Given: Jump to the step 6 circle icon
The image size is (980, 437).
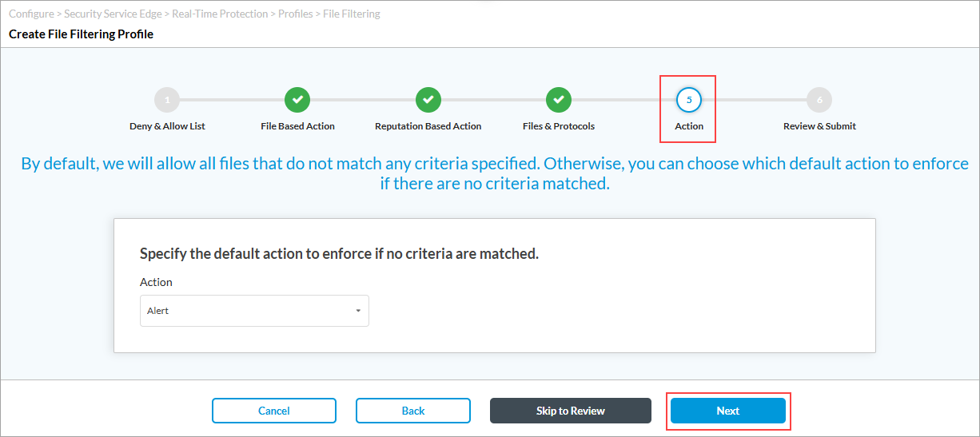Looking at the screenshot, I should (819, 100).
